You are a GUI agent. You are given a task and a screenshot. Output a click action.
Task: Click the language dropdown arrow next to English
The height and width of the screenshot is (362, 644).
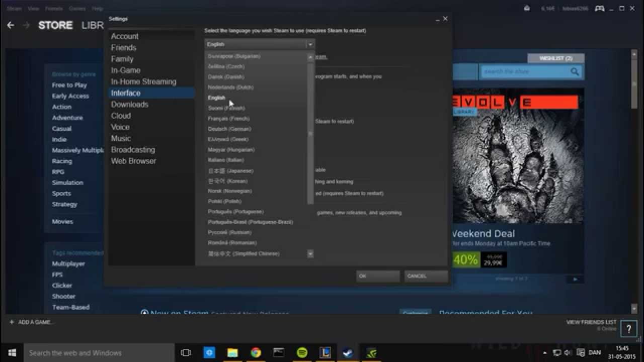click(310, 44)
